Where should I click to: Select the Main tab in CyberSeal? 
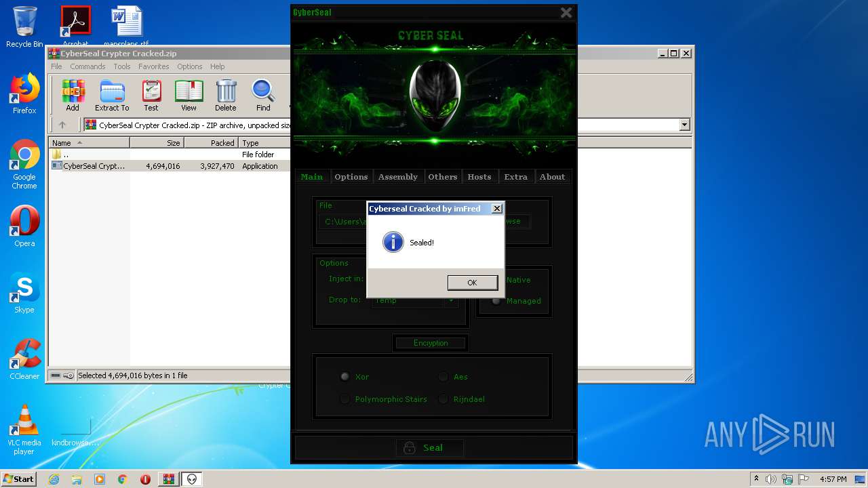point(312,177)
